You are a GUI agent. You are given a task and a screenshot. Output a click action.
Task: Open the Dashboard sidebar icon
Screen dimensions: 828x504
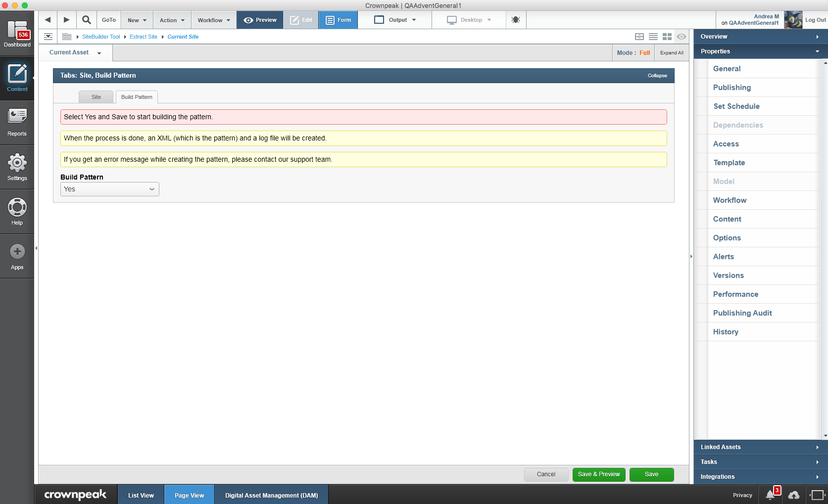17,34
